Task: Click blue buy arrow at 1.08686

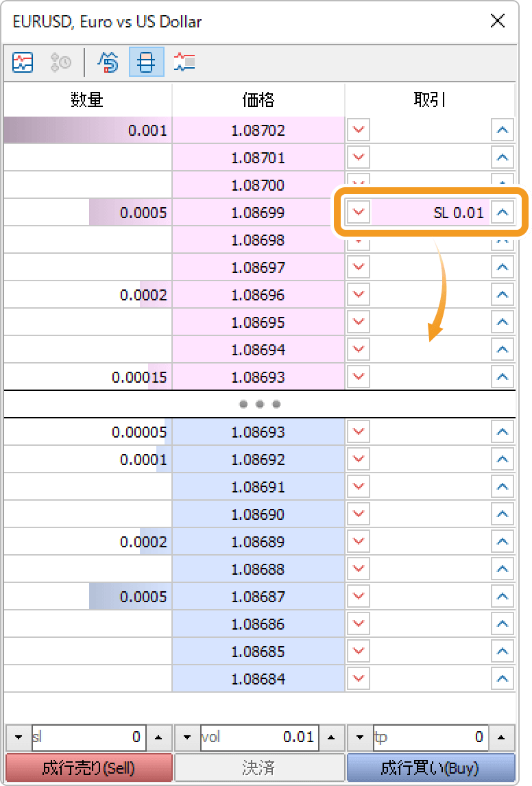Action: pyautogui.click(x=503, y=624)
